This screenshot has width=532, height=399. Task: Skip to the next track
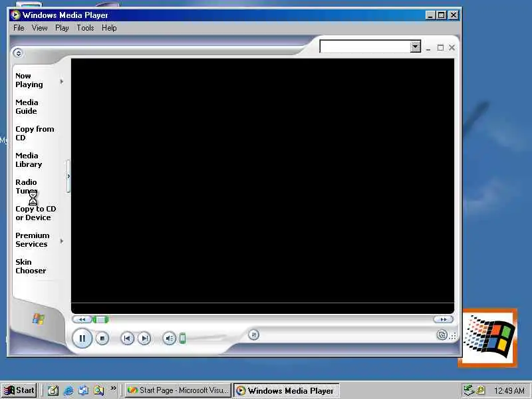click(144, 338)
